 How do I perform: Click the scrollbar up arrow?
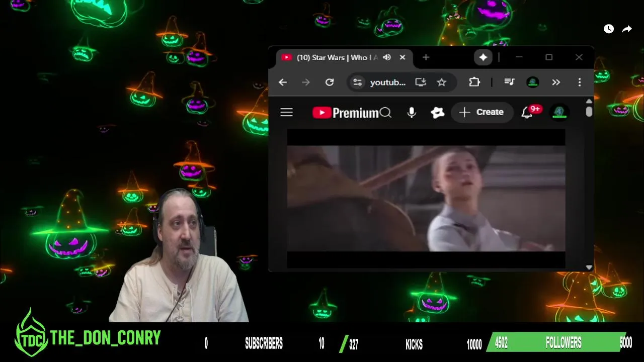[x=589, y=101]
